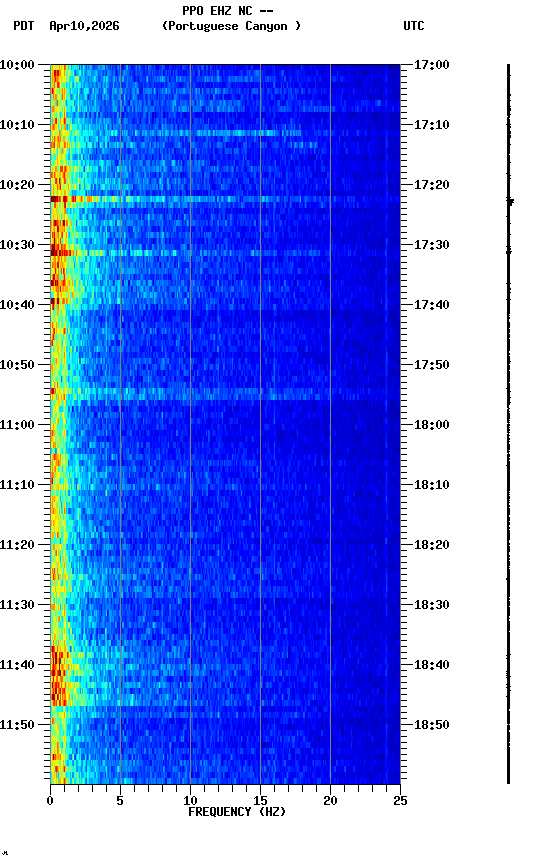Click the 10:50 PDT time label
Screen dimensions: 552x864
[x=17, y=365]
